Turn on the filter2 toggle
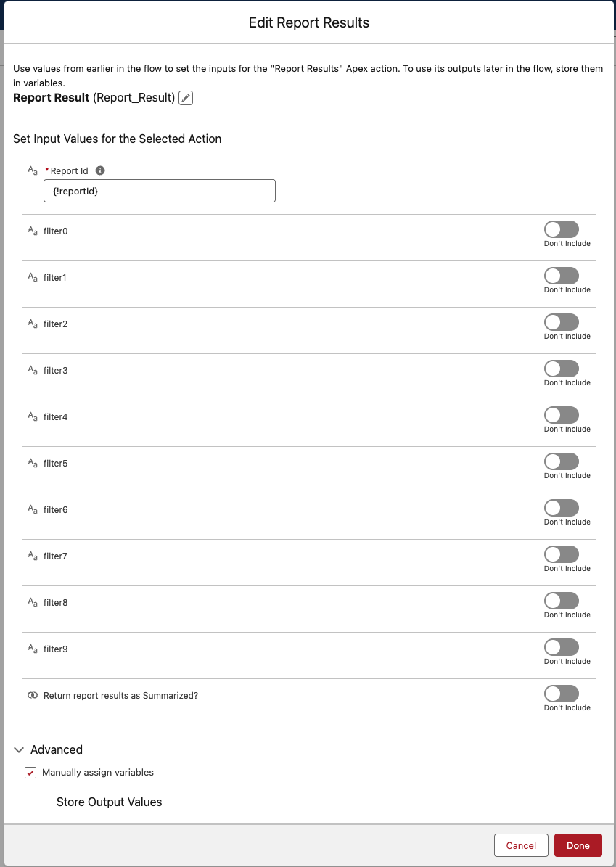Viewport: 616px width, 867px height. pyautogui.click(x=562, y=322)
